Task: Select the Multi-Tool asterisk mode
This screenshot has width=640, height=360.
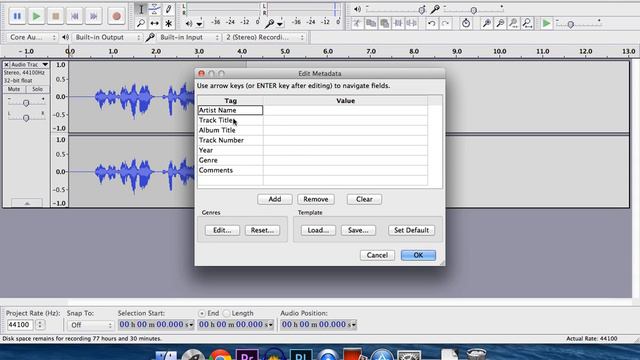Action: pyautogui.click(x=168, y=23)
